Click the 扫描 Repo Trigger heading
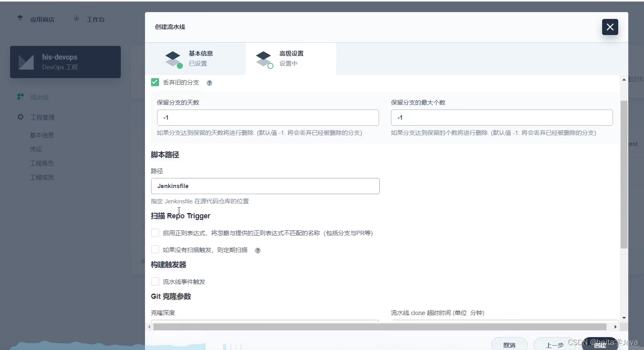644x350 pixels. (180, 216)
